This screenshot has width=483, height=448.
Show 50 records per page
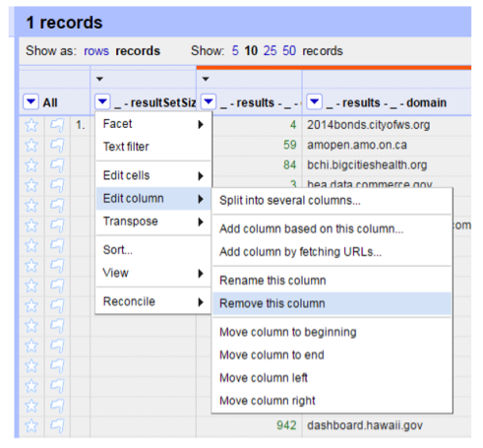tap(289, 51)
